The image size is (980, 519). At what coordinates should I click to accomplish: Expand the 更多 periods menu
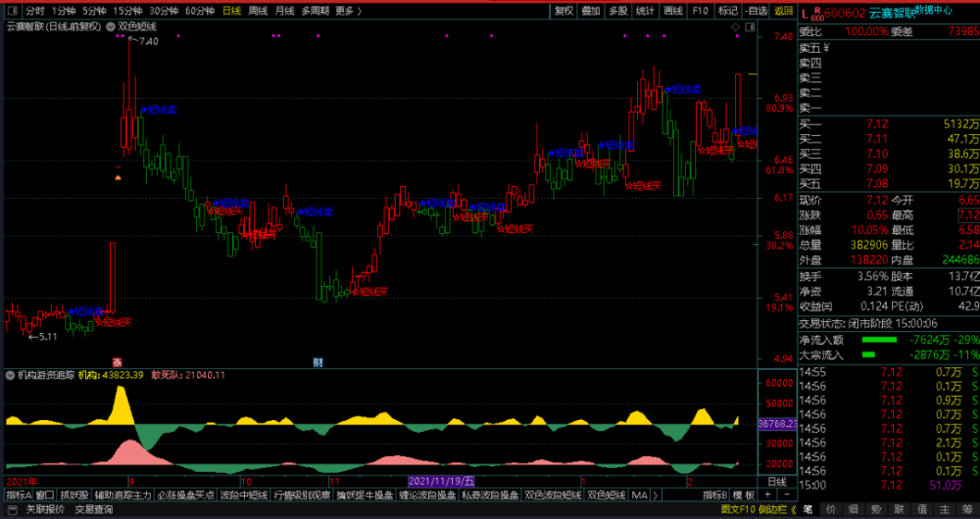click(348, 11)
